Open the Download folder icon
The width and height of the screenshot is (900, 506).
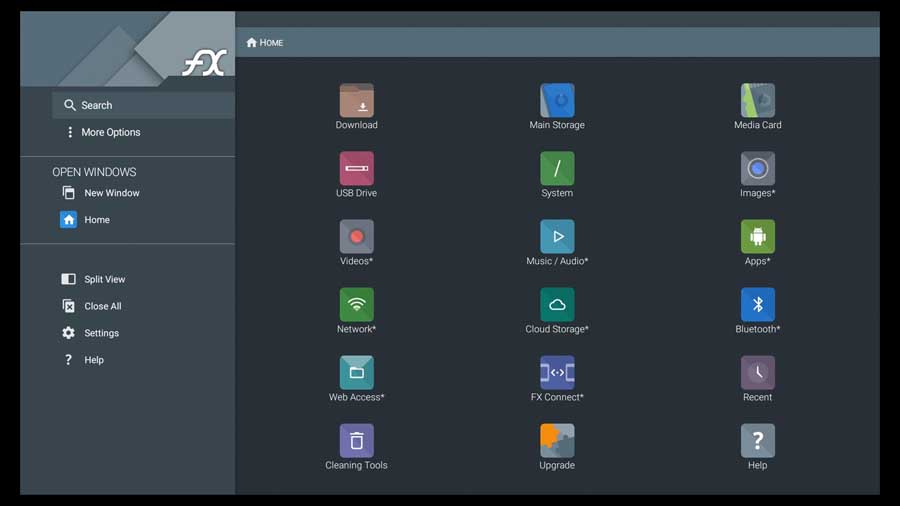(356, 100)
